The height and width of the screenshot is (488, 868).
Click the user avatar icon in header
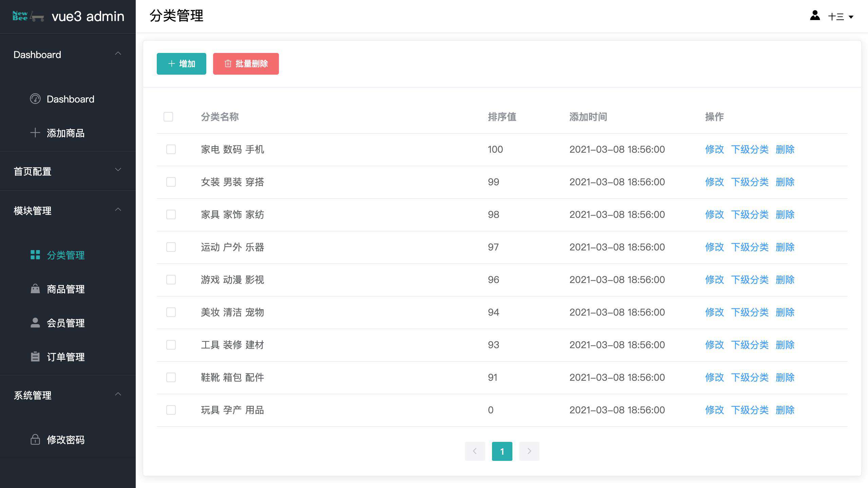[x=815, y=16]
